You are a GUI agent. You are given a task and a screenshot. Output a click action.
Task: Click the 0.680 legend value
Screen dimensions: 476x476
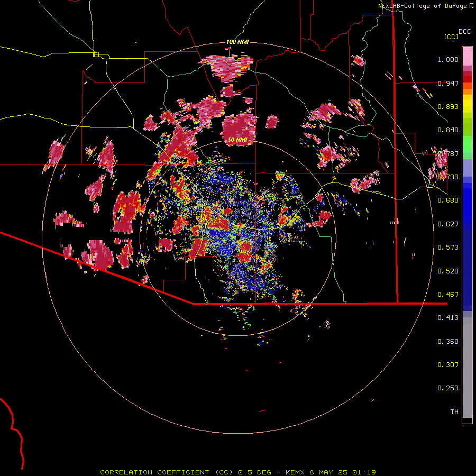[x=448, y=200]
